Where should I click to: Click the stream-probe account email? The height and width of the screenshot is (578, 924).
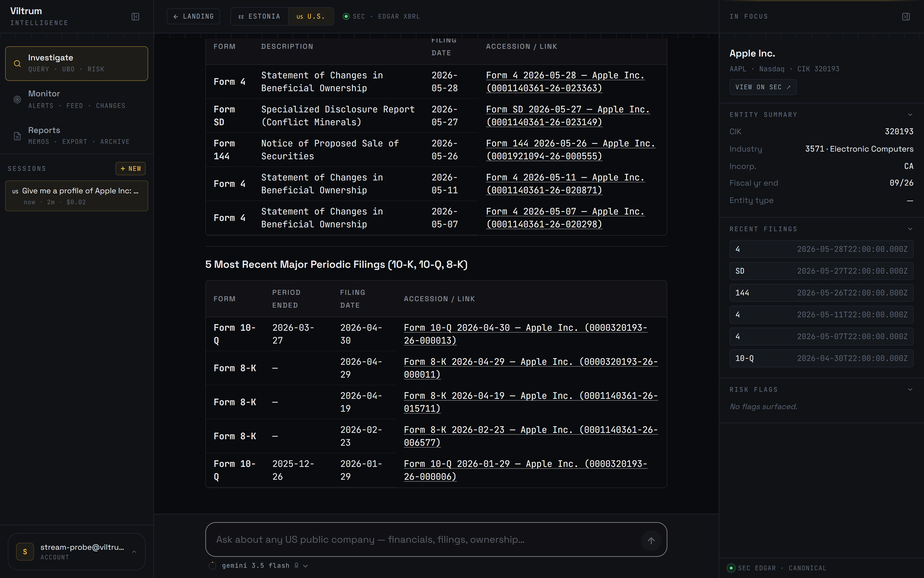(x=82, y=547)
